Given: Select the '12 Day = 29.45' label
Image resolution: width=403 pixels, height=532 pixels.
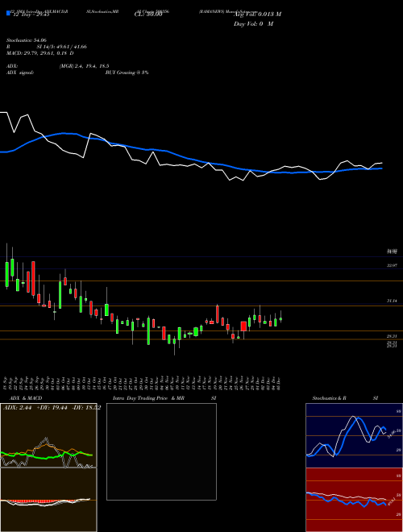Looking at the screenshot, I should 31,15.
